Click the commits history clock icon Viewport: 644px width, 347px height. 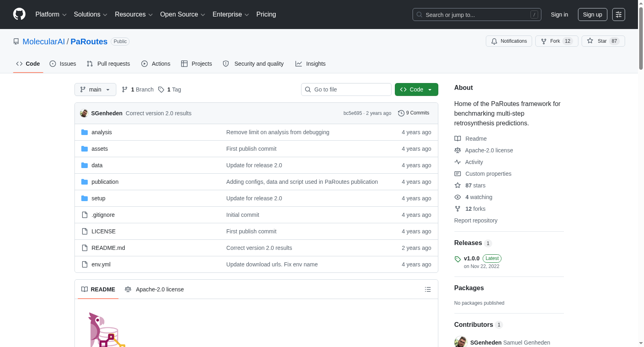tap(401, 113)
